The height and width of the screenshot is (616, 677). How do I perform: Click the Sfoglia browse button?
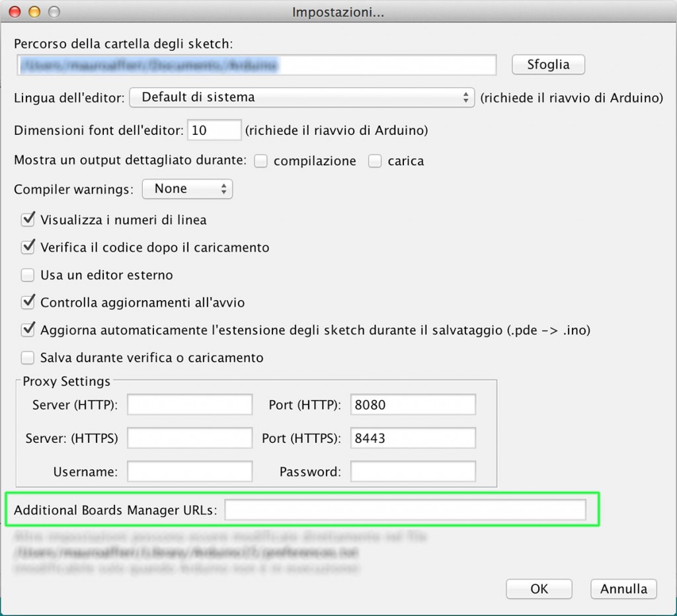coord(548,65)
